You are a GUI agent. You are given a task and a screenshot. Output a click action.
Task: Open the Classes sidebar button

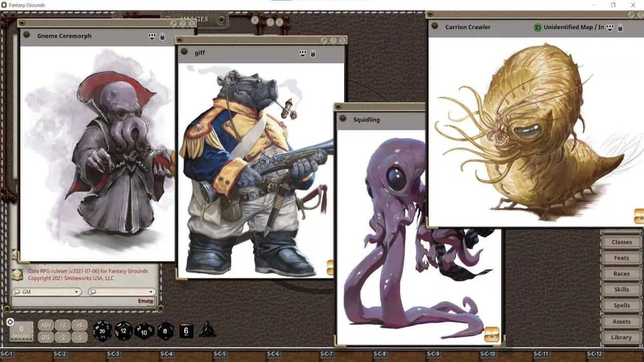(621, 242)
